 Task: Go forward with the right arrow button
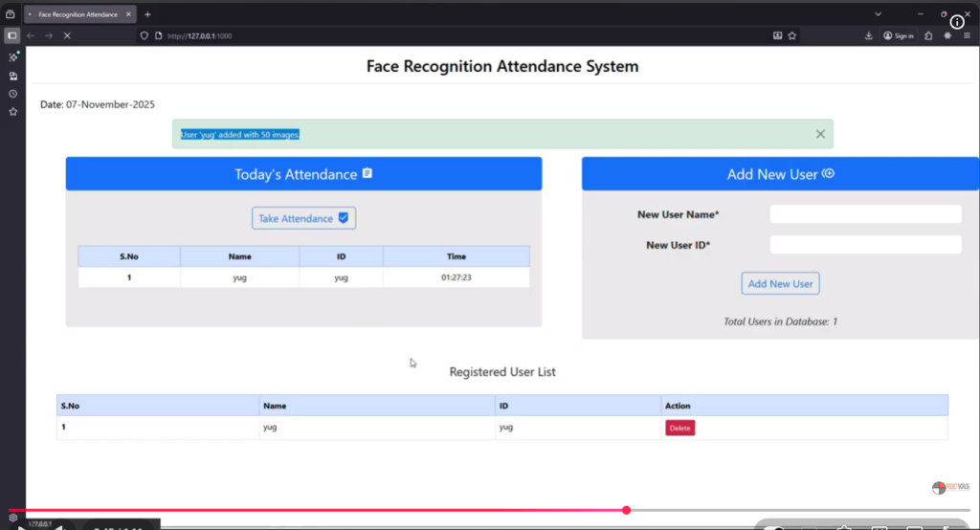pos(49,35)
